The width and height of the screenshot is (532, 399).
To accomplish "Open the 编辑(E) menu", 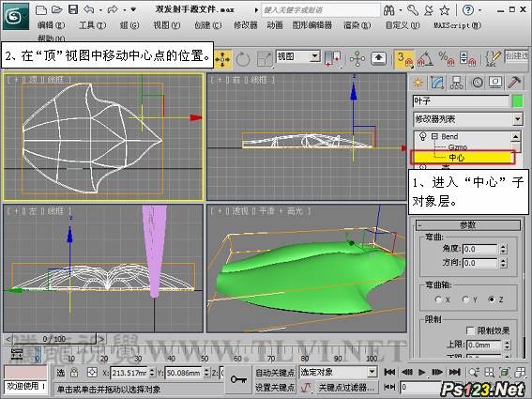I will (51, 25).
